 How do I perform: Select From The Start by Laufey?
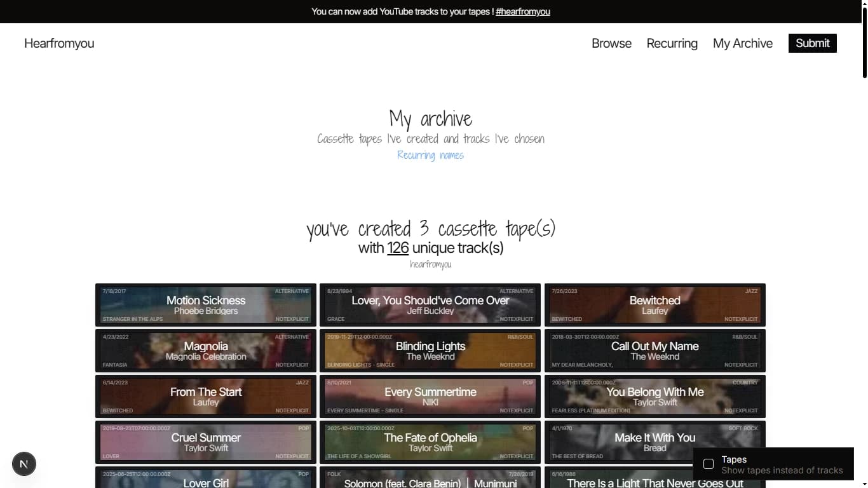[206, 396]
